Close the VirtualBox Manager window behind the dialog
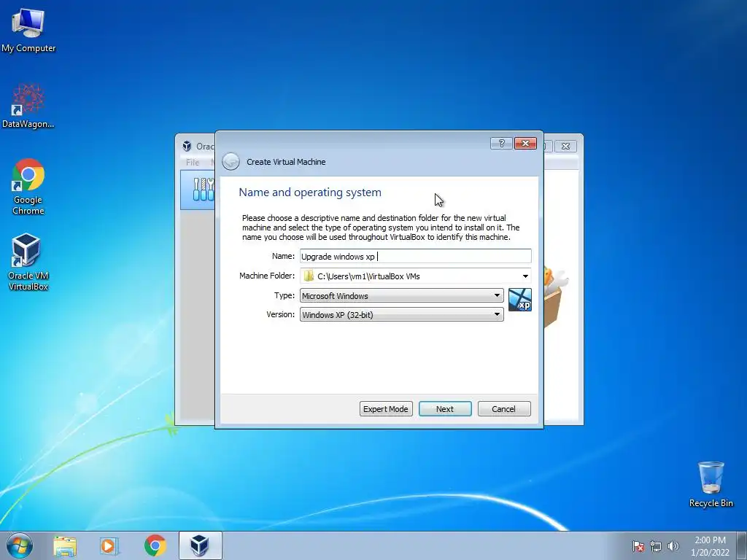 pyautogui.click(x=565, y=146)
